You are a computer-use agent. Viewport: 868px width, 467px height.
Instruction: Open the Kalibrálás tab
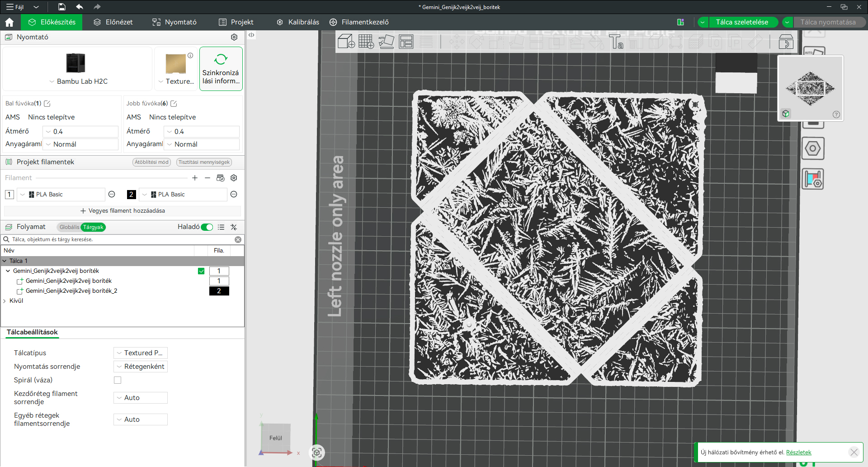[298, 22]
